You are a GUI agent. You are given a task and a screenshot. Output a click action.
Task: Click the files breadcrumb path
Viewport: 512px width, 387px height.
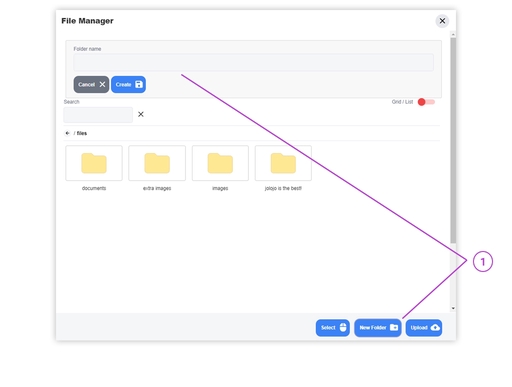(82, 133)
